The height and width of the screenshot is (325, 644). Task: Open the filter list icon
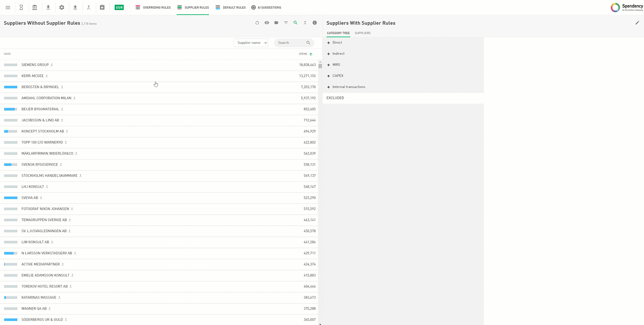tap(286, 23)
